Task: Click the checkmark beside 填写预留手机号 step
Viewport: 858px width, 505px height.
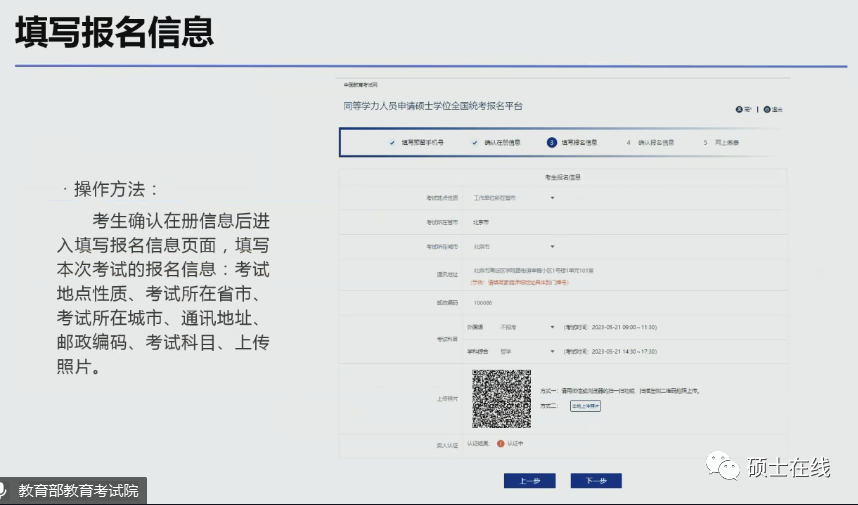Action: (392, 143)
